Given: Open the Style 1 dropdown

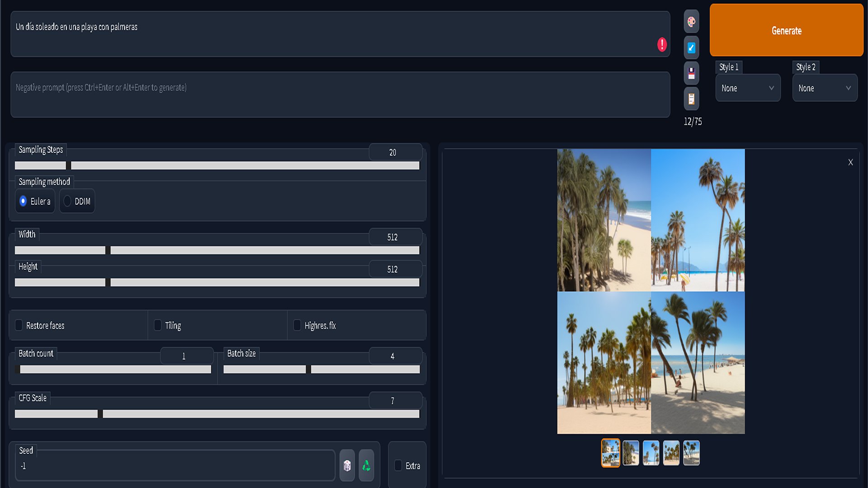Looking at the screenshot, I should click(748, 88).
